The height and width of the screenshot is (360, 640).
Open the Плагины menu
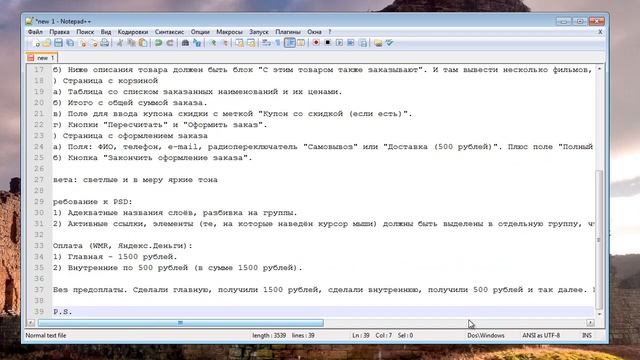[288, 32]
